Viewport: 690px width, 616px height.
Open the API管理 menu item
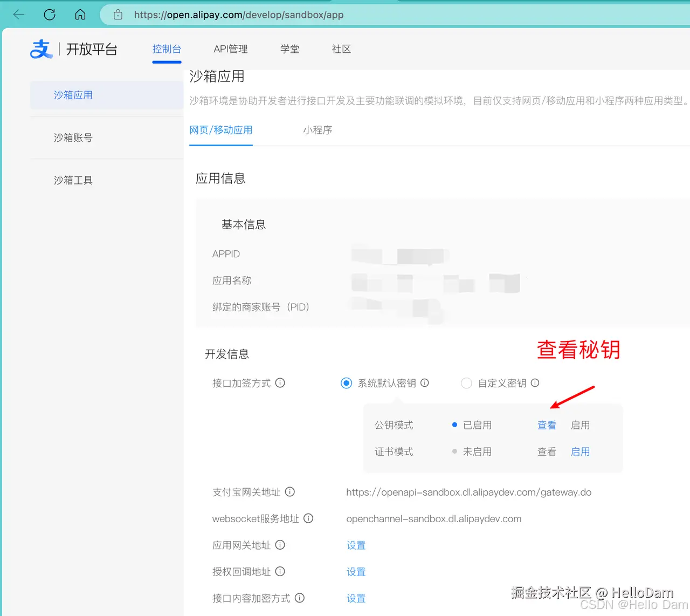tap(231, 49)
